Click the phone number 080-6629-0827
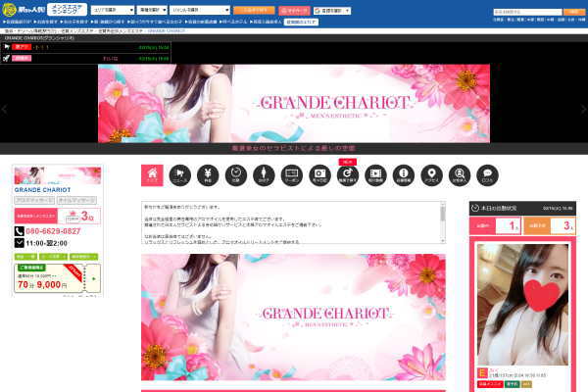588x392 pixels. 53,231
